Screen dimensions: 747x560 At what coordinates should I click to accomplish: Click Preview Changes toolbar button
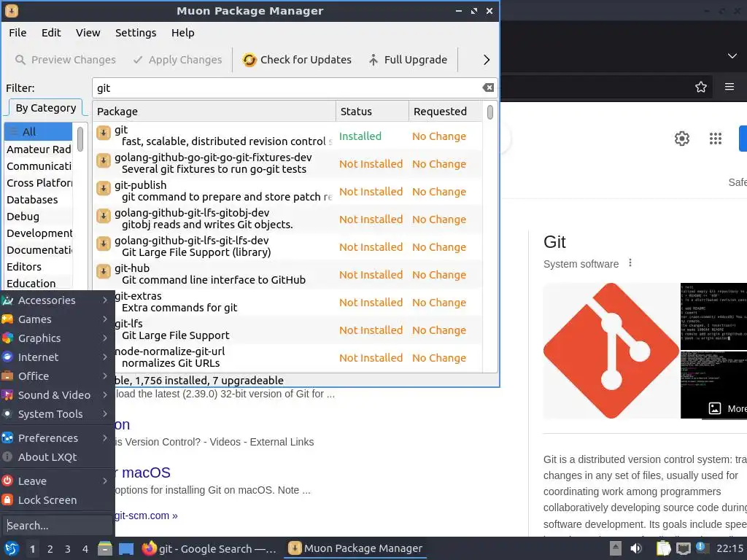[x=65, y=60]
